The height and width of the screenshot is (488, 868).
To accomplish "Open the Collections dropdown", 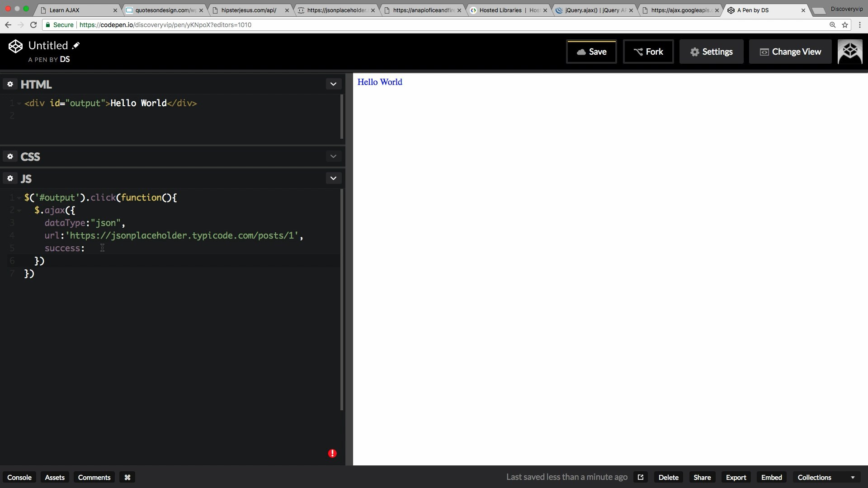I will coord(826,477).
